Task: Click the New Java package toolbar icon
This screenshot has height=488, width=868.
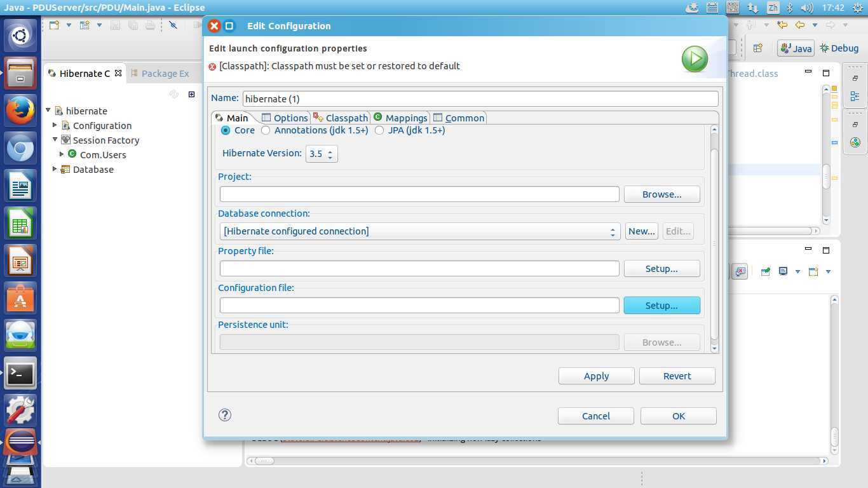Action: point(85,25)
